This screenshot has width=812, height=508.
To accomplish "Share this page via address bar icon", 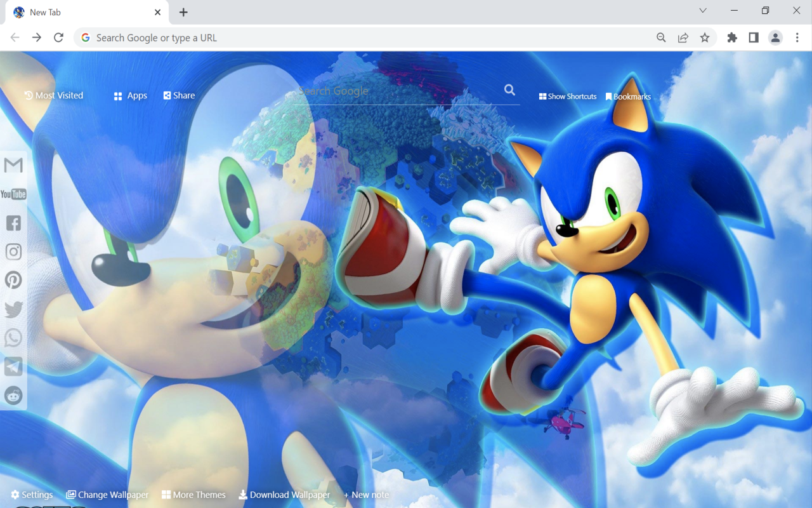I will click(x=683, y=37).
